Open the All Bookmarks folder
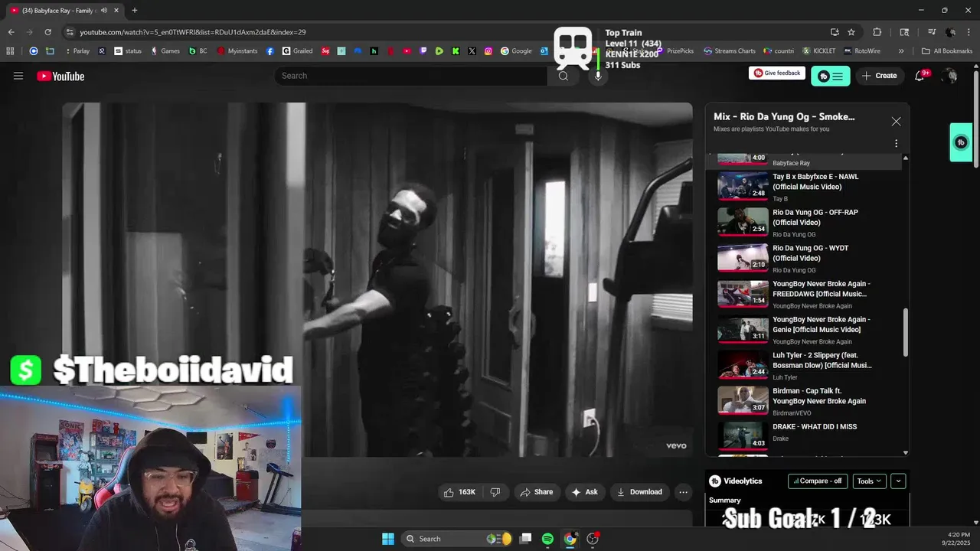980x551 pixels. click(947, 51)
